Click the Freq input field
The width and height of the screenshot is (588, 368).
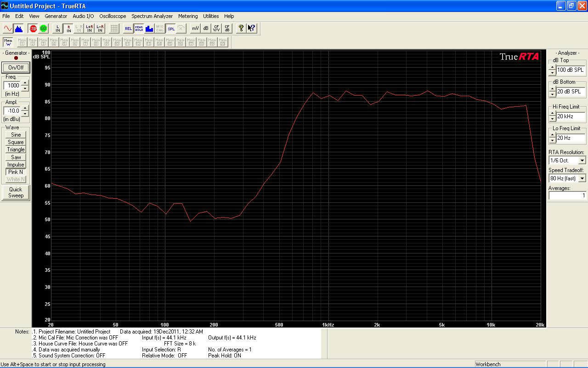tap(13, 86)
